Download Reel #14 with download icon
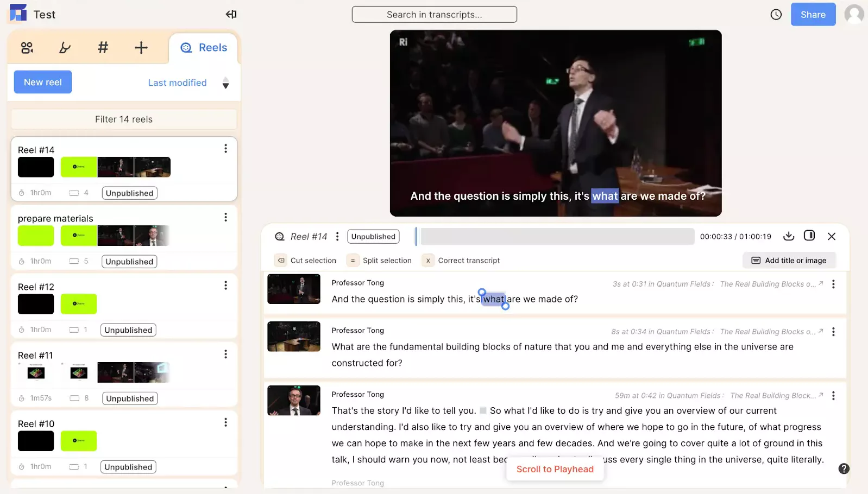This screenshot has width=868, height=494. (x=789, y=236)
